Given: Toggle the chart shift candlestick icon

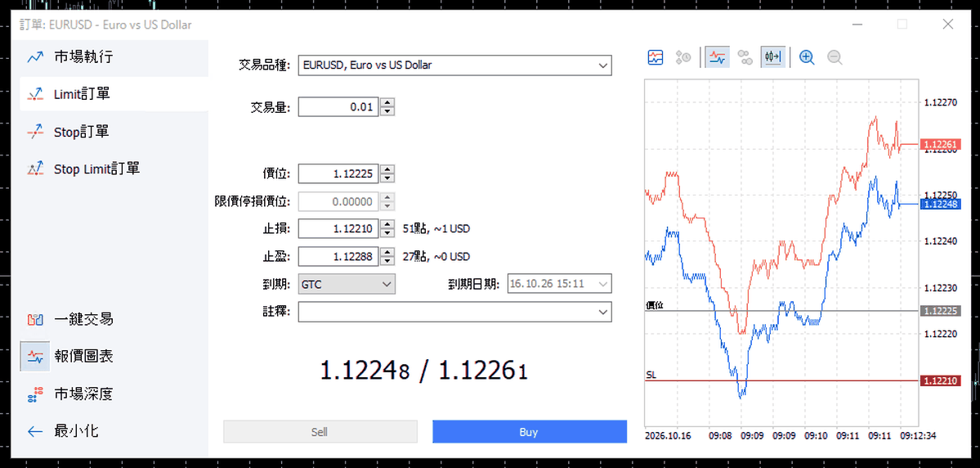Looking at the screenshot, I should [773, 57].
